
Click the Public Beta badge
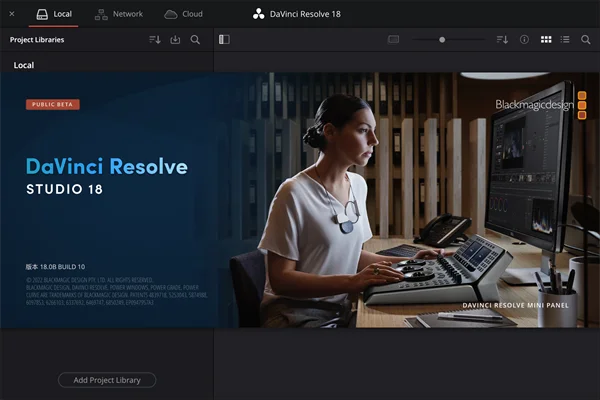[53, 104]
